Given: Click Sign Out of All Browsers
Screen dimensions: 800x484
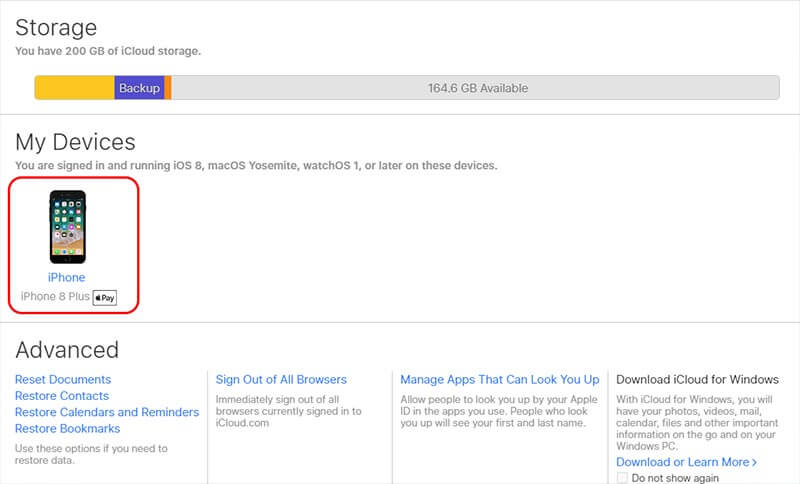Looking at the screenshot, I should pyautogui.click(x=281, y=379).
